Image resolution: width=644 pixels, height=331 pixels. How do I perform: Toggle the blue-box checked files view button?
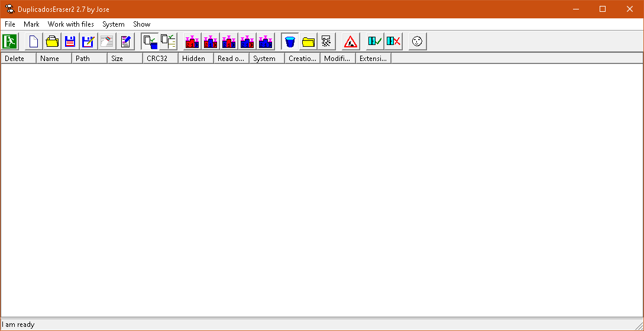(150, 41)
